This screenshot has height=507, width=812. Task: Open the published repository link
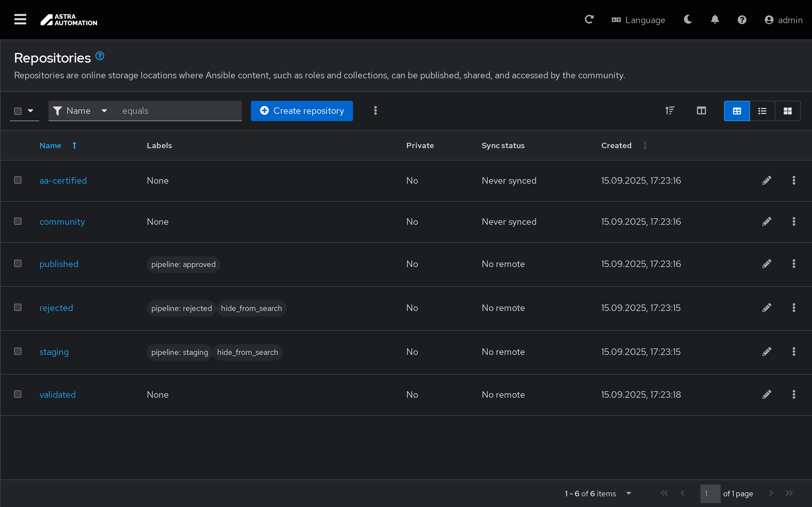click(59, 264)
